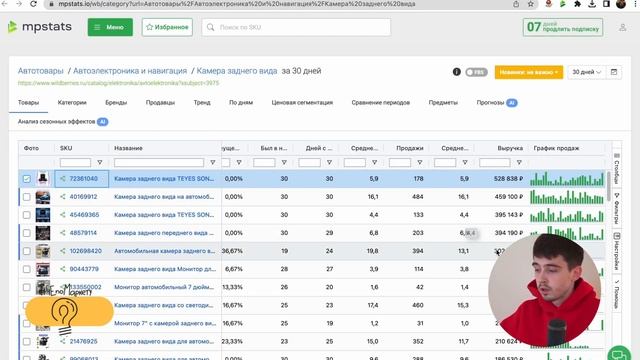This screenshot has height=360, width=640.
Task: Click the info circle icon near FBS
Action: coord(457,72)
